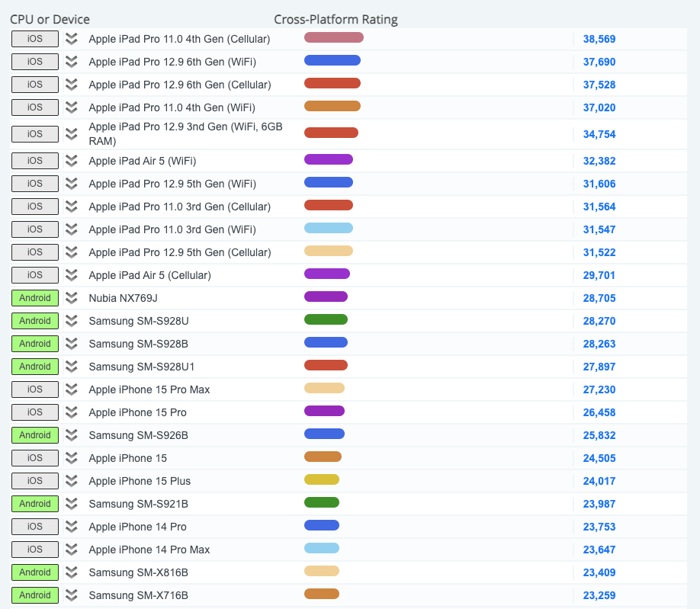Expand chevron for iPad Pro 12.9 6th Gen (Cellular)
This screenshot has height=609, width=700.
pos(72,85)
